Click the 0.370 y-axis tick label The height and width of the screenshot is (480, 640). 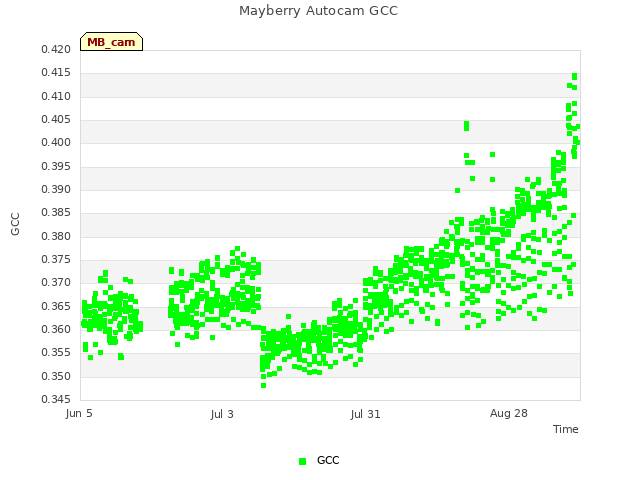(x=56, y=282)
